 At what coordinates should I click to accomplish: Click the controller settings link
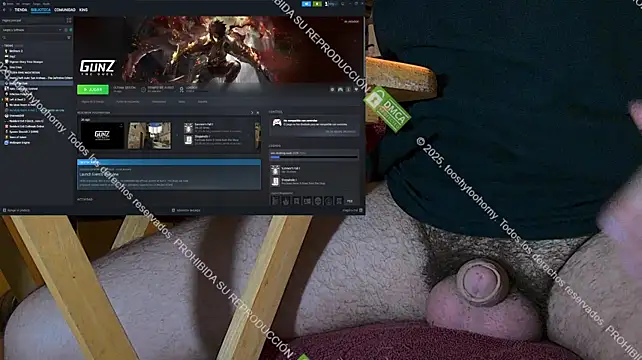click(340, 131)
